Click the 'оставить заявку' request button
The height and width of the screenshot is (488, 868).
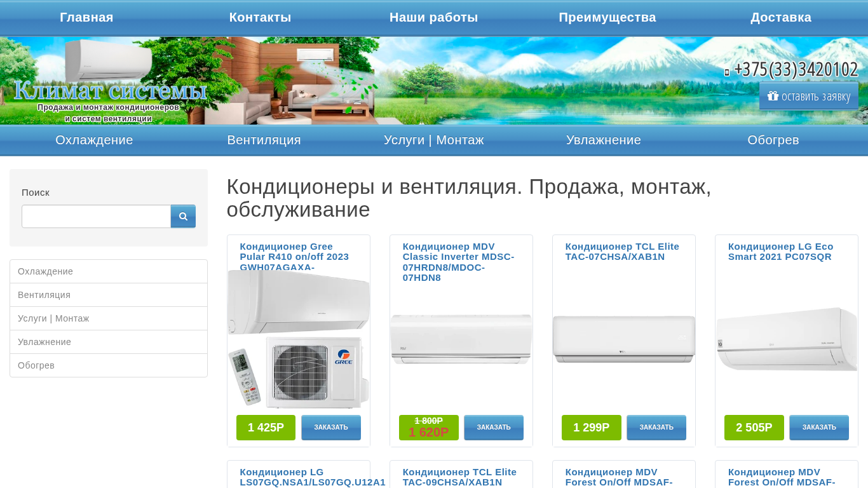(809, 96)
